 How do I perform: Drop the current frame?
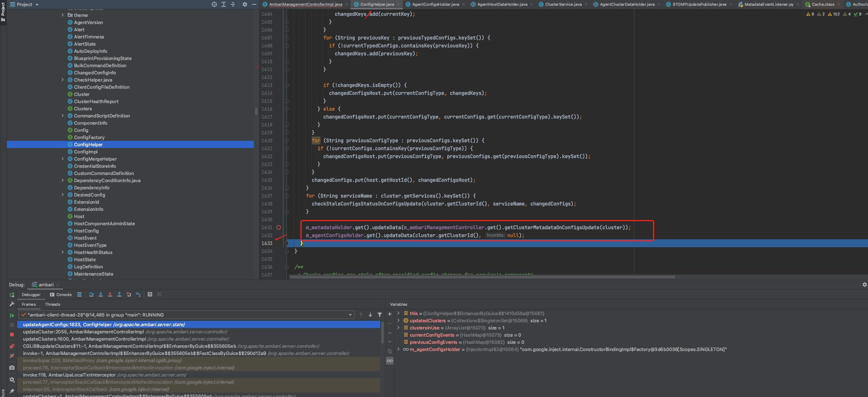pyautogui.click(x=129, y=295)
